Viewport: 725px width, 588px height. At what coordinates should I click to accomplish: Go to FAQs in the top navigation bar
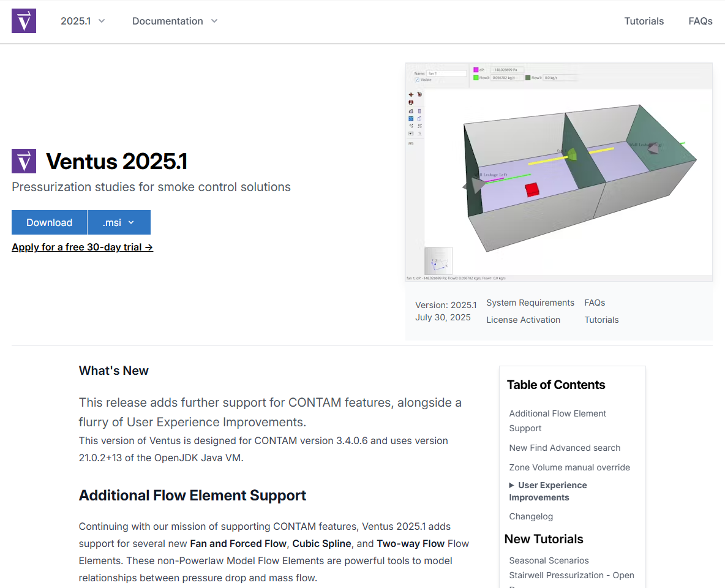[700, 21]
